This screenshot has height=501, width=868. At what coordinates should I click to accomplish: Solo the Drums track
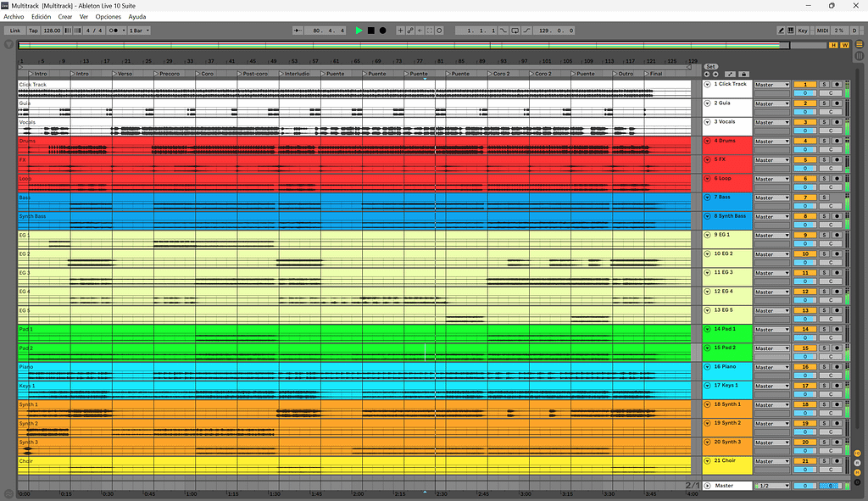point(824,141)
